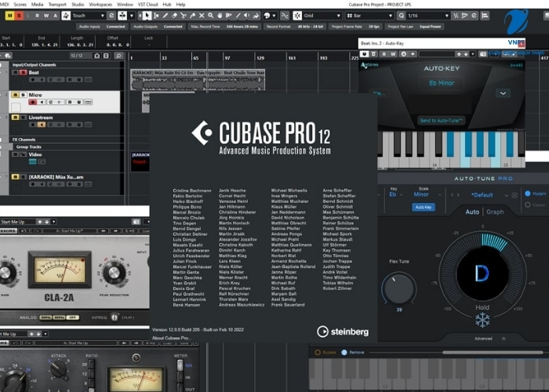Click the D pitch display in Auto-Tune

482,274
